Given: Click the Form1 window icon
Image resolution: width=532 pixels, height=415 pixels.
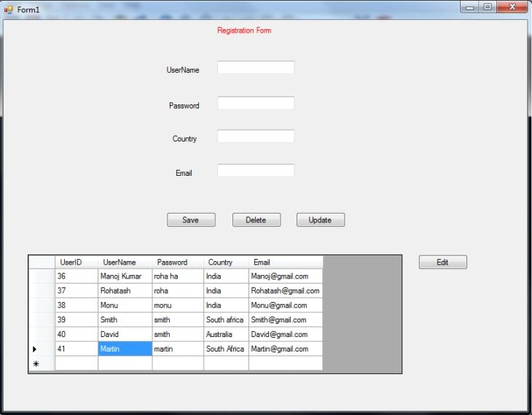Looking at the screenshot, I should click(8, 10).
